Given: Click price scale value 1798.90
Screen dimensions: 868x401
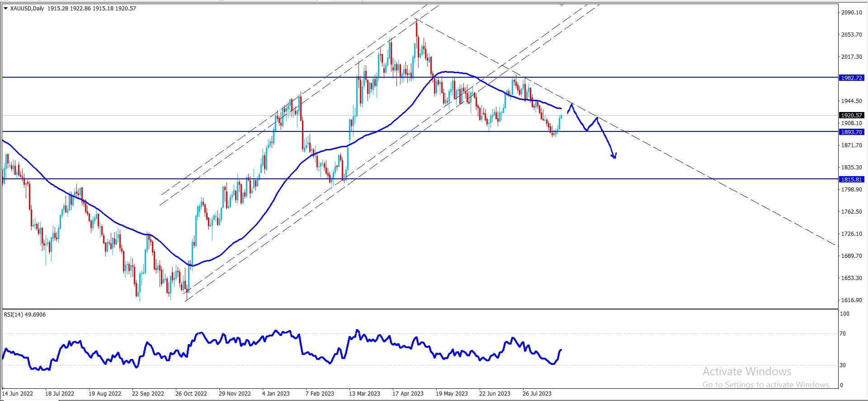Looking at the screenshot, I should tap(851, 190).
